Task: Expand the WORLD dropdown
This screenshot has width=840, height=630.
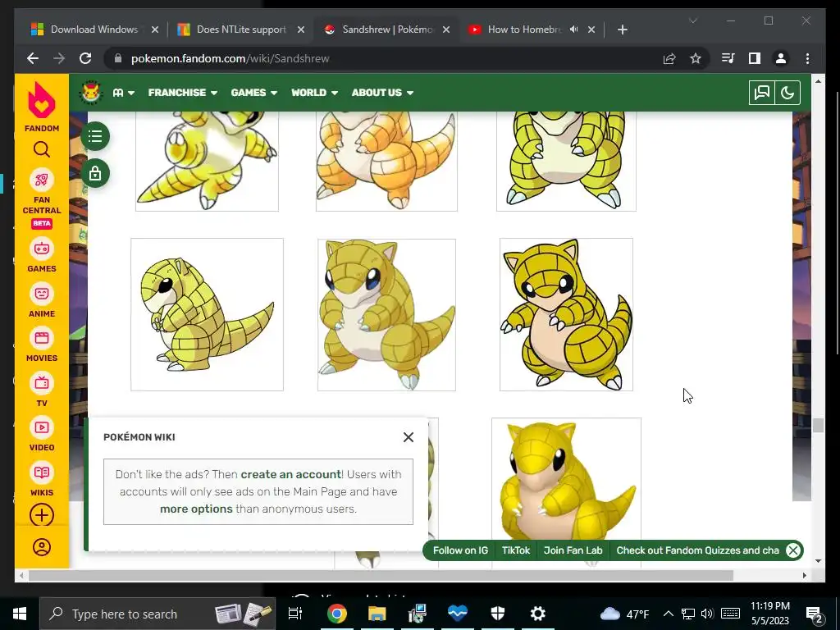Action: 314,93
